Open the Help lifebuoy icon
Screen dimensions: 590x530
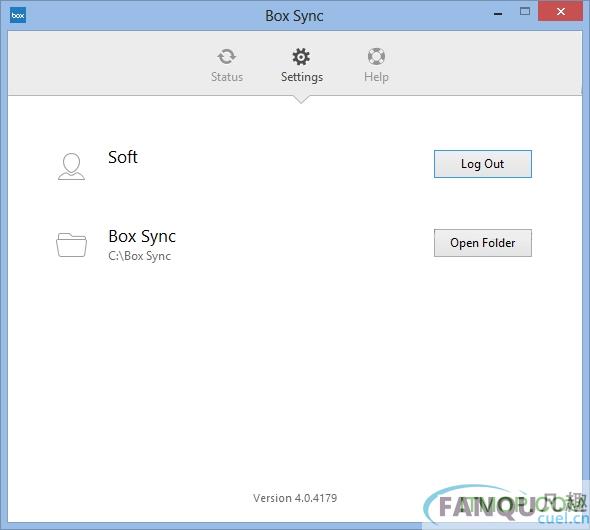376,56
